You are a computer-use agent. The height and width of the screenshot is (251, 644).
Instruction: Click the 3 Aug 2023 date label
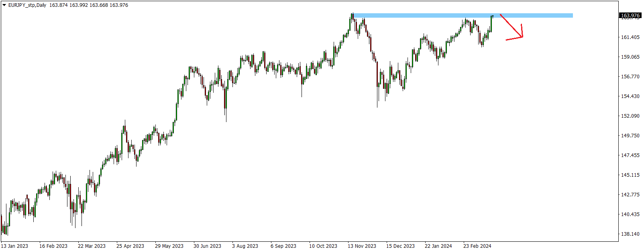(245, 246)
